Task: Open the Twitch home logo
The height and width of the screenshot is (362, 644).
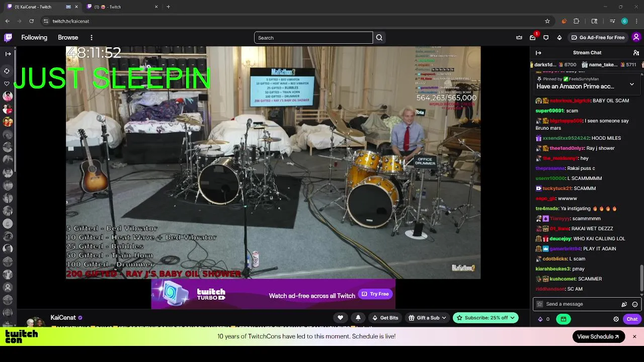Action: (x=8, y=37)
